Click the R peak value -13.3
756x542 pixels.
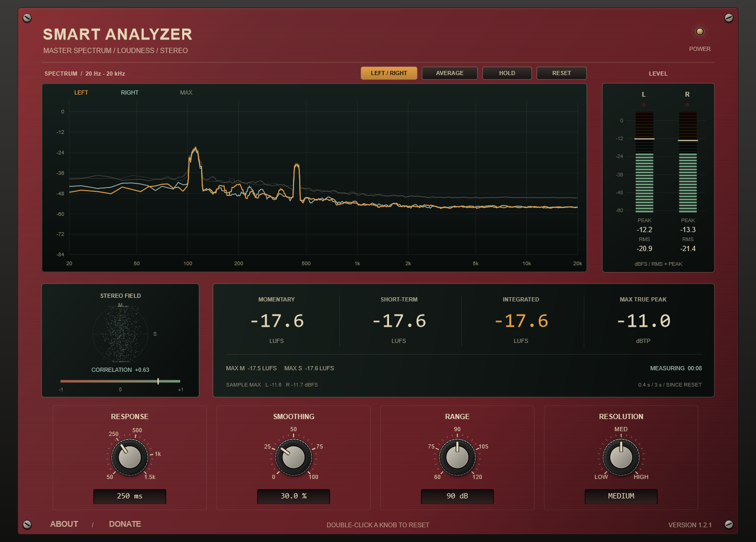click(688, 230)
